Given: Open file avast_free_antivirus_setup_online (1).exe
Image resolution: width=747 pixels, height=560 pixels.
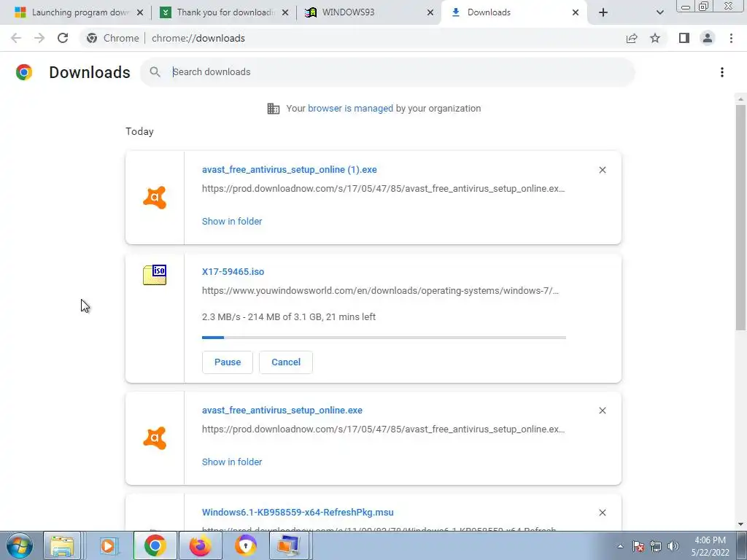Looking at the screenshot, I should click(289, 169).
